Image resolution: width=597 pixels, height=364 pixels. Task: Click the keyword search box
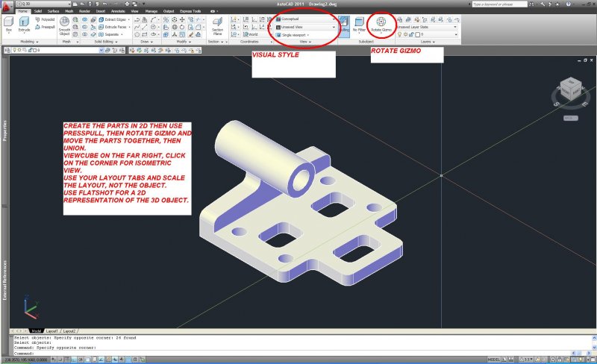499,4
